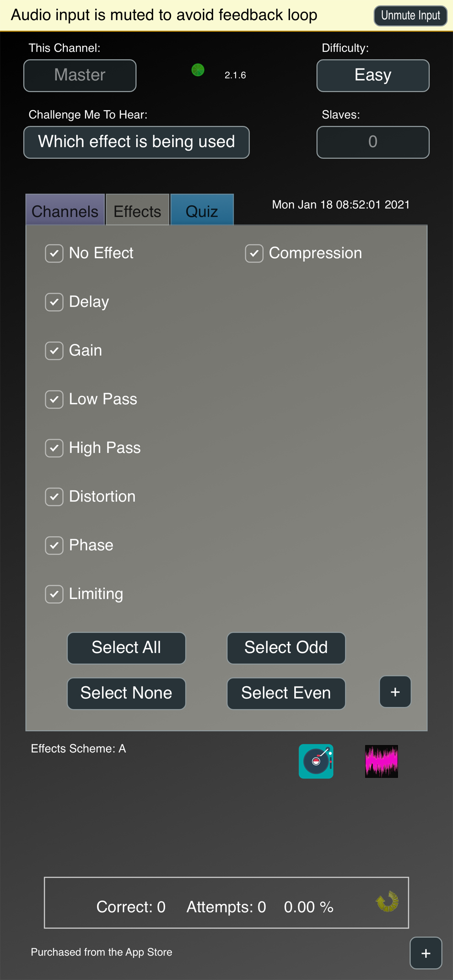Open the Quiz tab
Viewport: 453px width, 980px height.
point(201,210)
